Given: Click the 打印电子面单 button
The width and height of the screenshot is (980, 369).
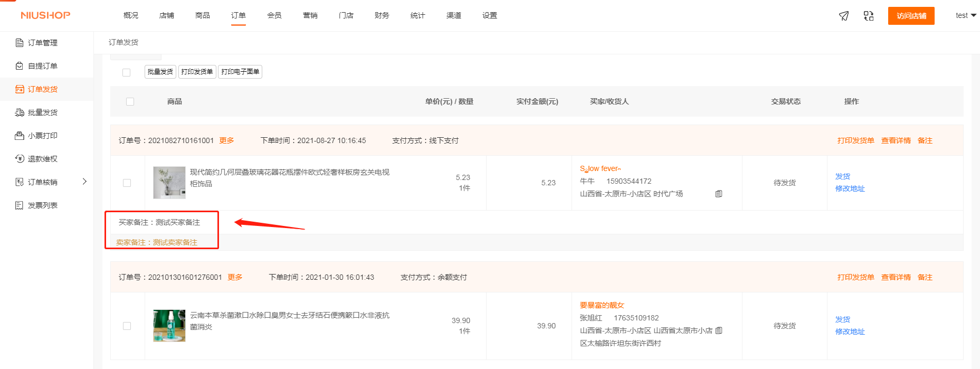Looking at the screenshot, I should [240, 72].
